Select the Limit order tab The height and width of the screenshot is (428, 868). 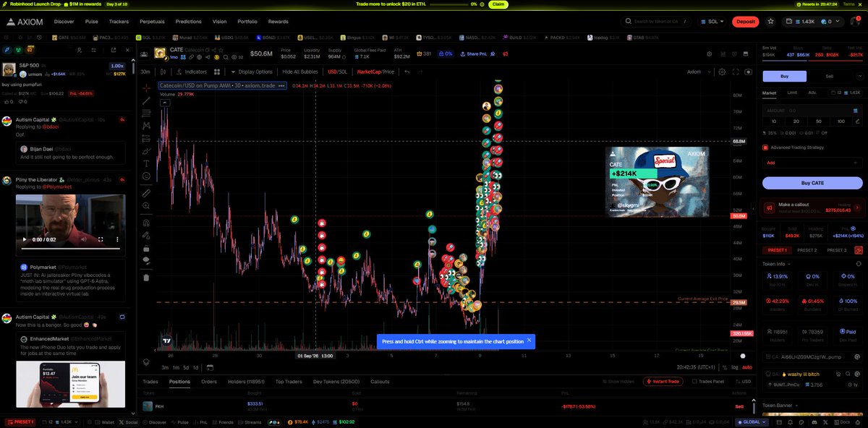(x=792, y=93)
